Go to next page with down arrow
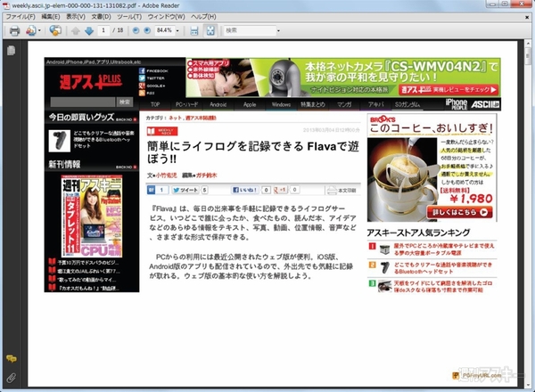The image size is (535, 392). [89, 31]
